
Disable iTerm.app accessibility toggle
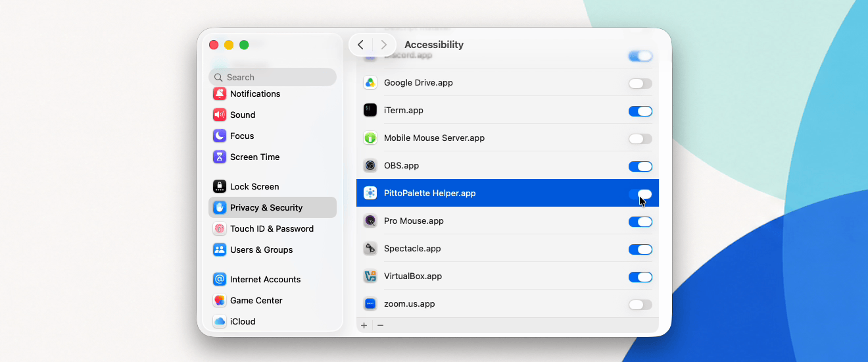pos(640,111)
